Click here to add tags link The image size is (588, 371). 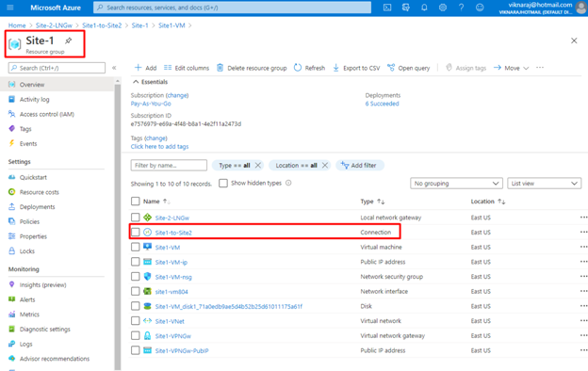point(160,147)
